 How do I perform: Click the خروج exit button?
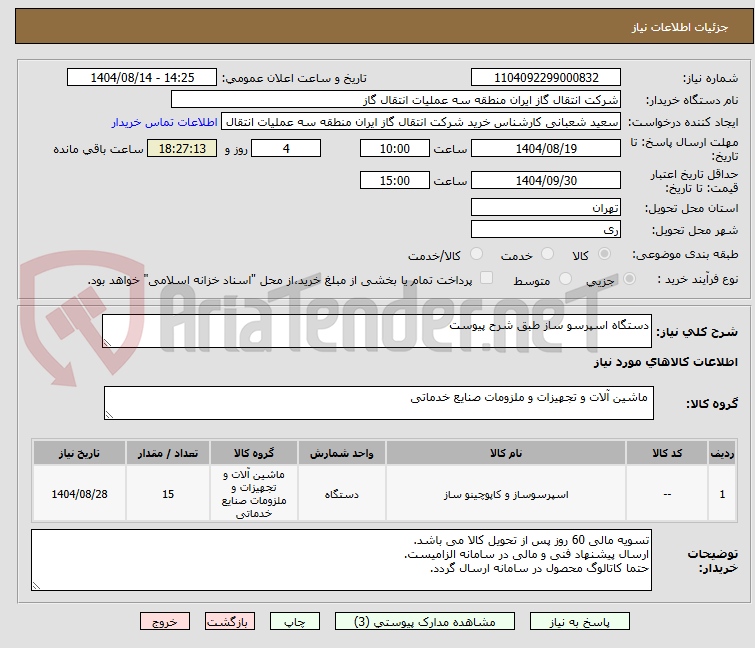click(x=165, y=622)
